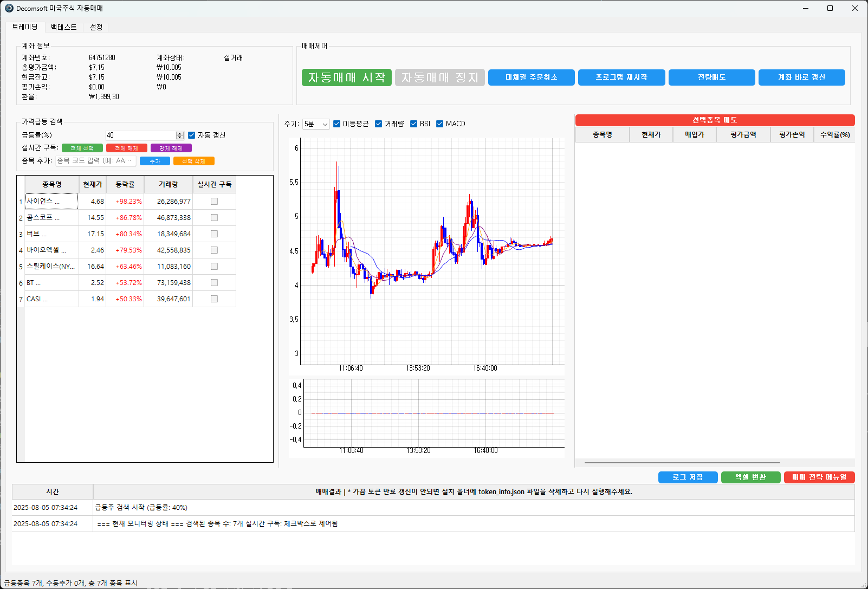Open the 주기 5분 dropdown

click(316, 124)
